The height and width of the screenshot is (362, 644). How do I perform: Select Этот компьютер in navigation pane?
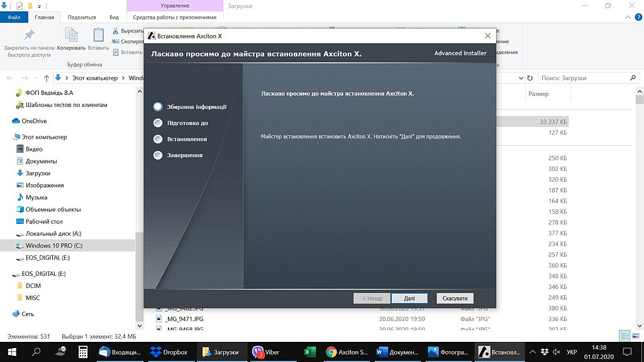tap(45, 136)
